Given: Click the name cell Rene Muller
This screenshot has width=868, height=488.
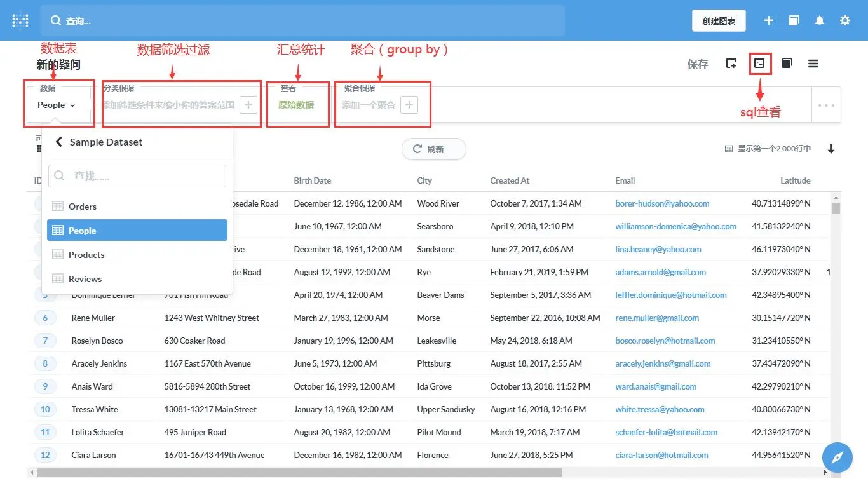Looking at the screenshot, I should pos(93,318).
